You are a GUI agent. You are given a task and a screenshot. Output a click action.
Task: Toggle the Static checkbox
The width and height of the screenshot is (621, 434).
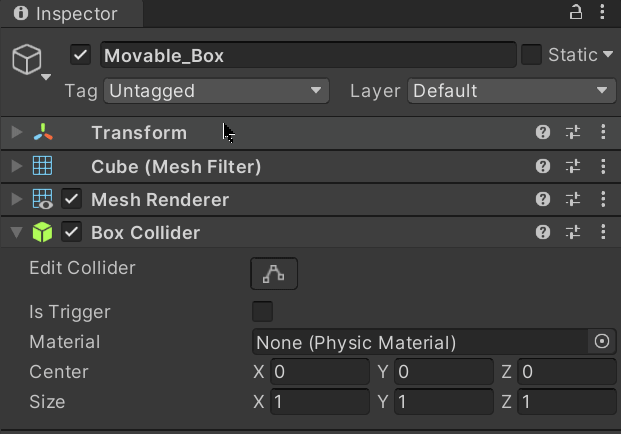[531, 55]
